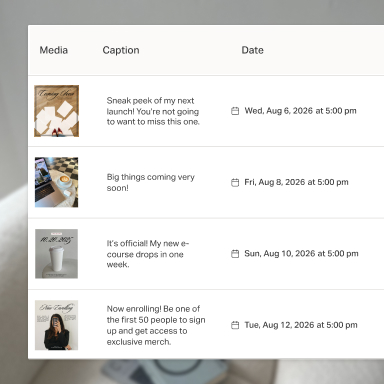Click the calendar icon beside Tue, Aug 12
This screenshot has height=384, width=384.
(235, 325)
